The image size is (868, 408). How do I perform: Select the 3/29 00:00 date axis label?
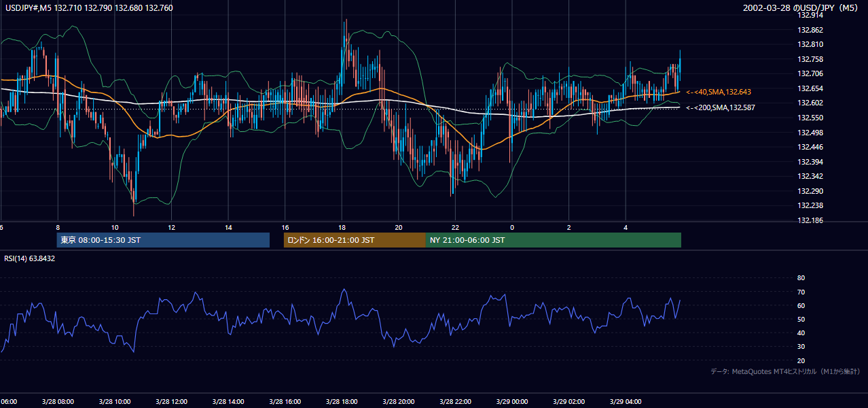coord(512,402)
